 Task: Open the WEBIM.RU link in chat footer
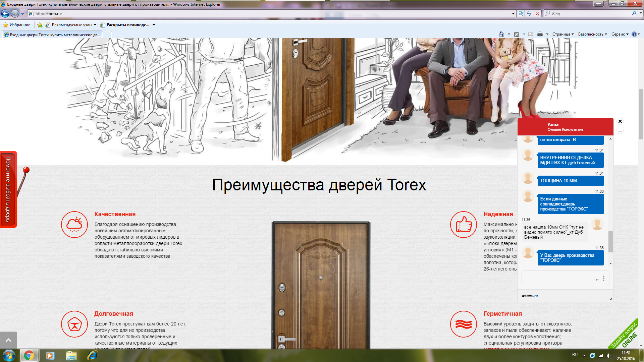pyautogui.click(x=530, y=296)
